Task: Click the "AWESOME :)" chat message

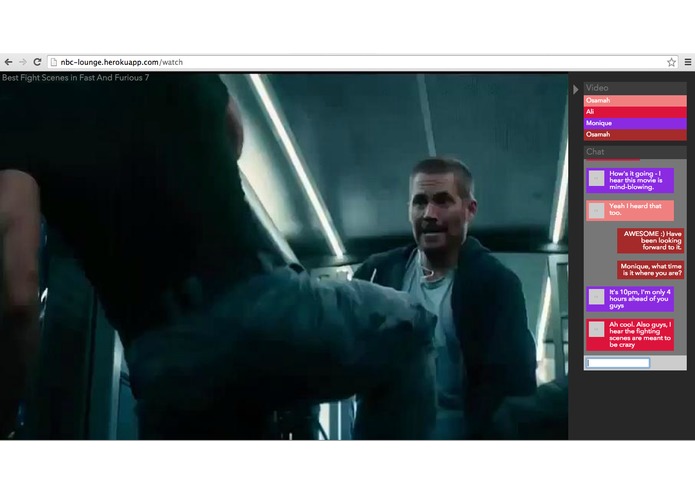Action: (x=651, y=241)
